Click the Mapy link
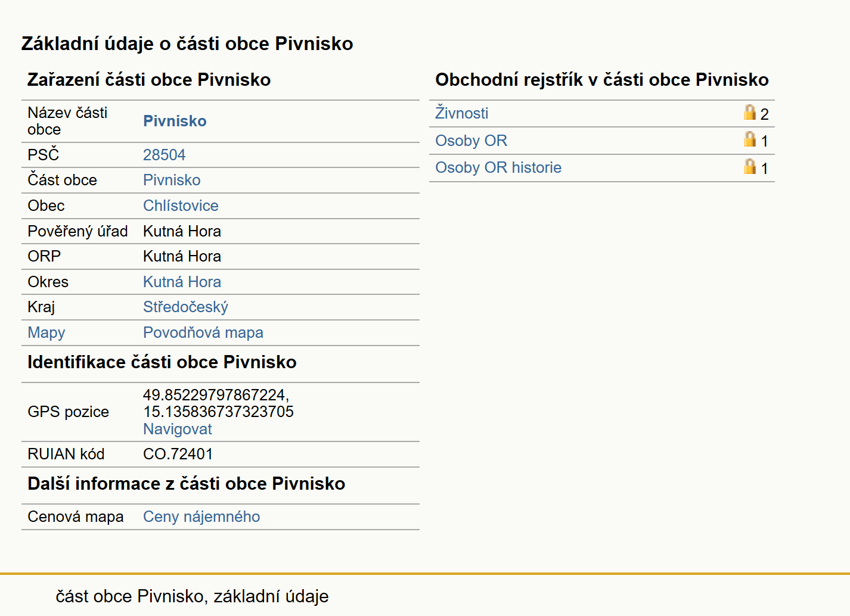This screenshot has width=850, height=616. (x=46, y=332)
